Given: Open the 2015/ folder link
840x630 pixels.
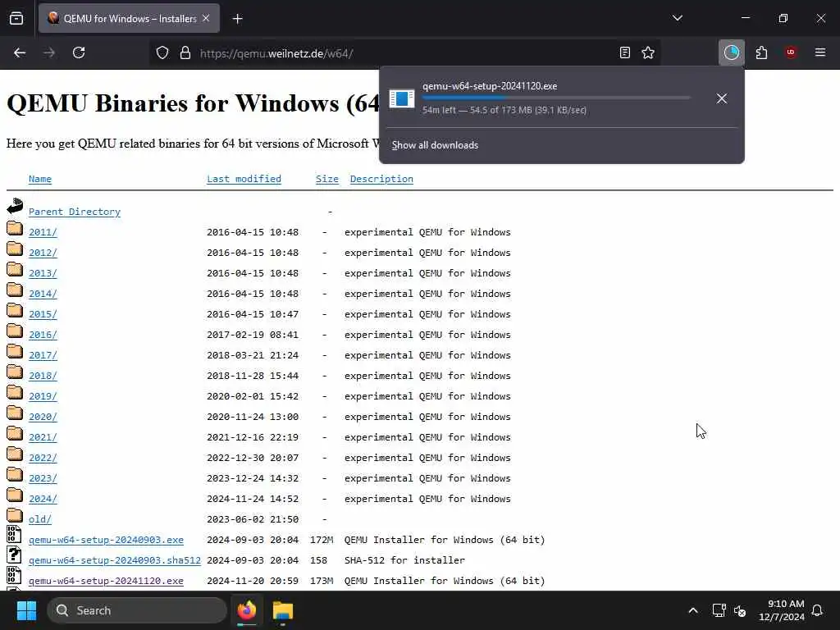Looking at the screenshot, I should coord(43,314).
